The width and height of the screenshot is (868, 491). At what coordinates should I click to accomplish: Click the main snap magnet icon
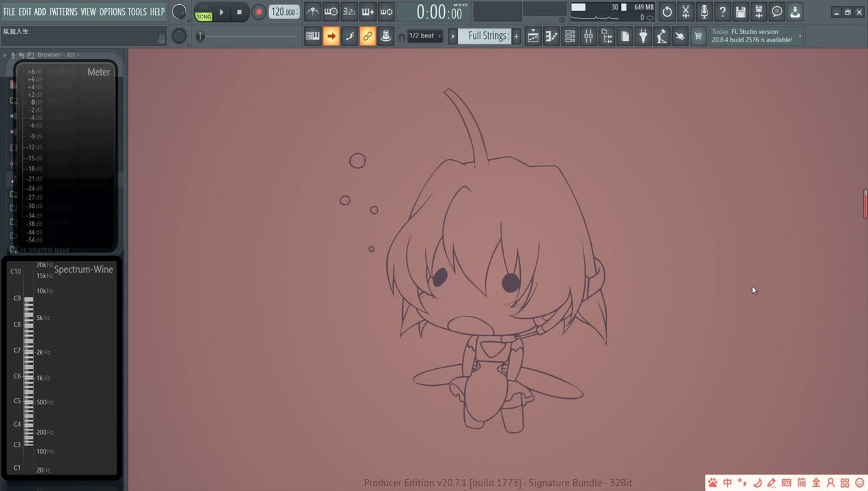[401, 37]
